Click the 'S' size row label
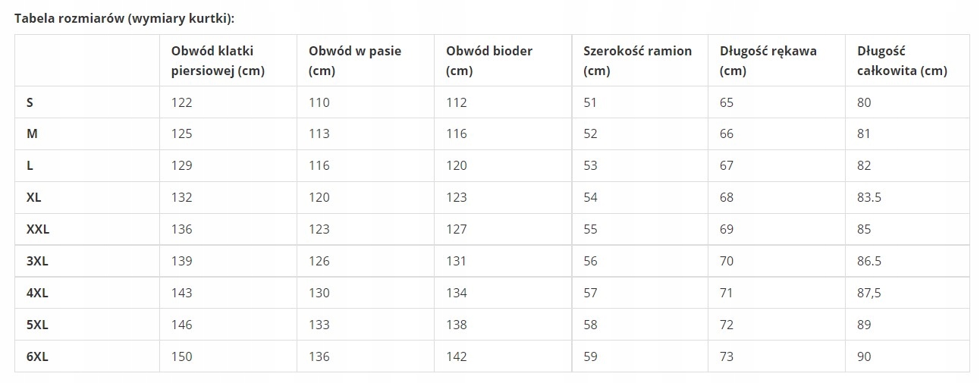 point(30,102)
